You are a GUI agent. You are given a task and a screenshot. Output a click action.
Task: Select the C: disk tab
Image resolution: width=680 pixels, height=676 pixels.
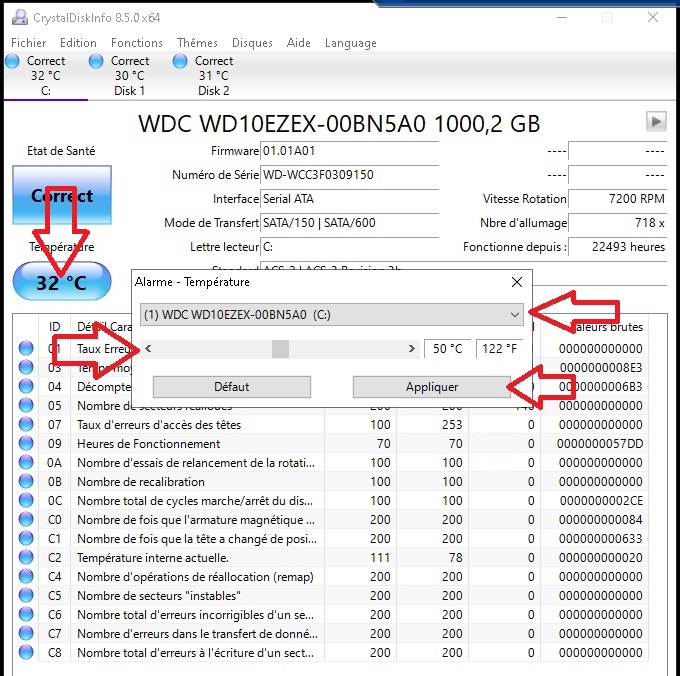point(45,75)
